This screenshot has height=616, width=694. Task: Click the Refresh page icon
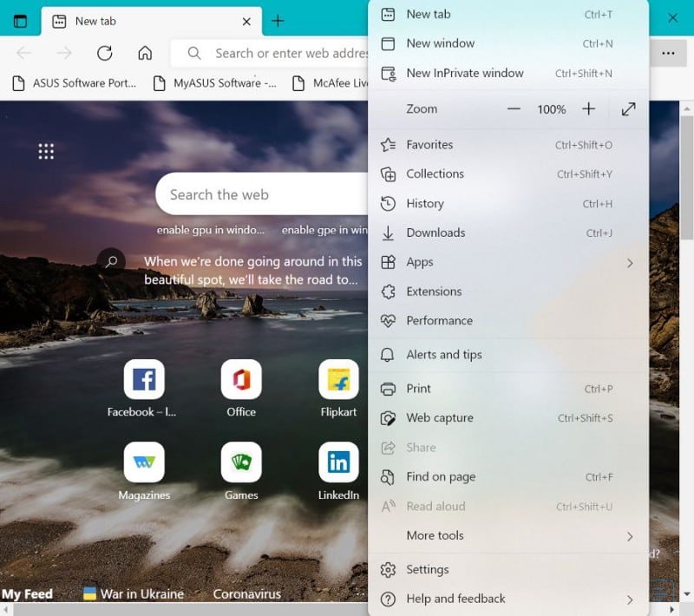(104, 53)
